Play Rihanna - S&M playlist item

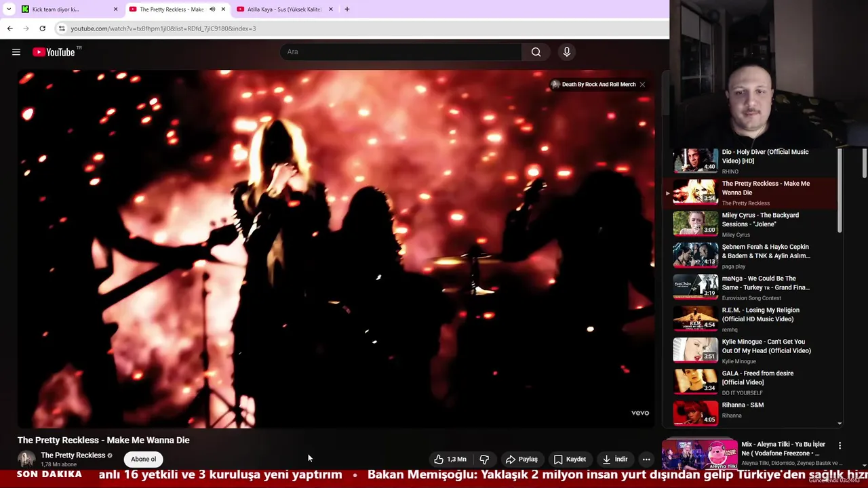(x=751, y=413)
